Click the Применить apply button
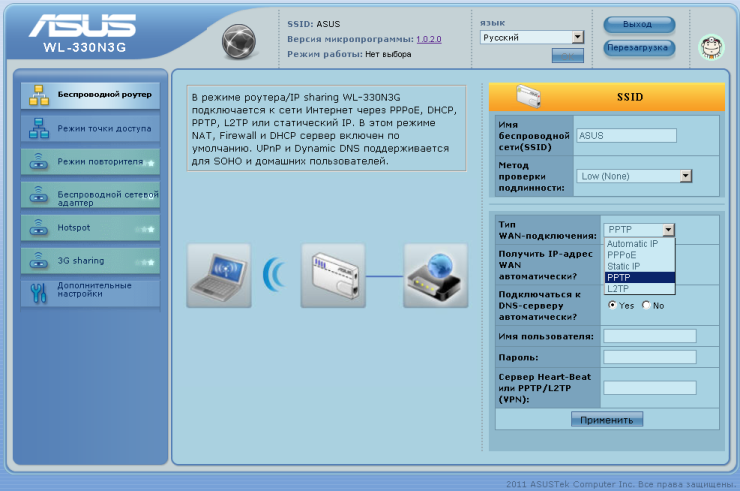This screenshot has width=740, height=491. pos(607,420)
